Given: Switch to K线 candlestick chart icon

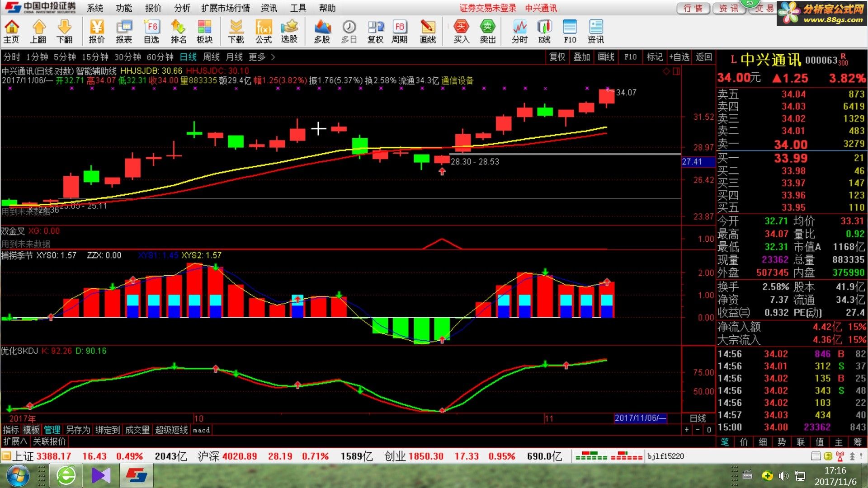Looking at the screenshot, I should [545, 32].
